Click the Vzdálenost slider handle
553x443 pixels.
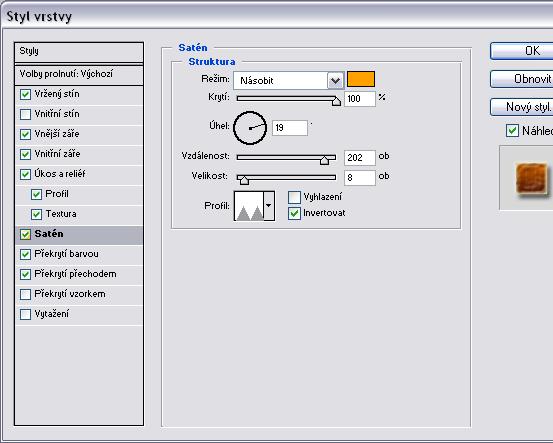click(324, 160)
